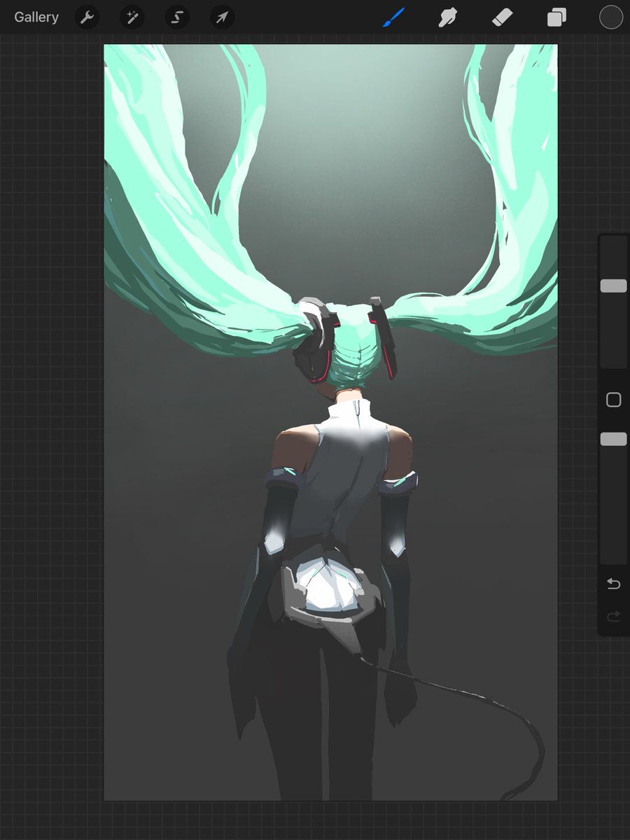630x840 pixels.
Task: Activate the Selection tool
Action: [177, 17]
